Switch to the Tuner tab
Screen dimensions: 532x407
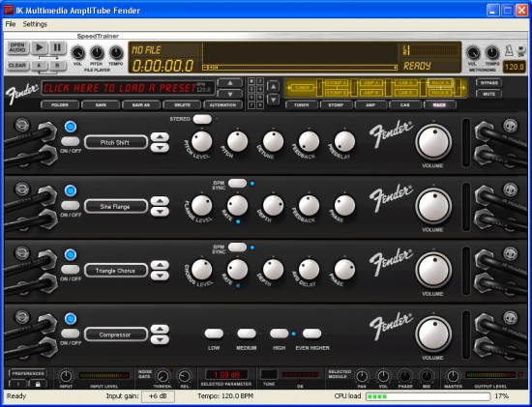point(301,104)
